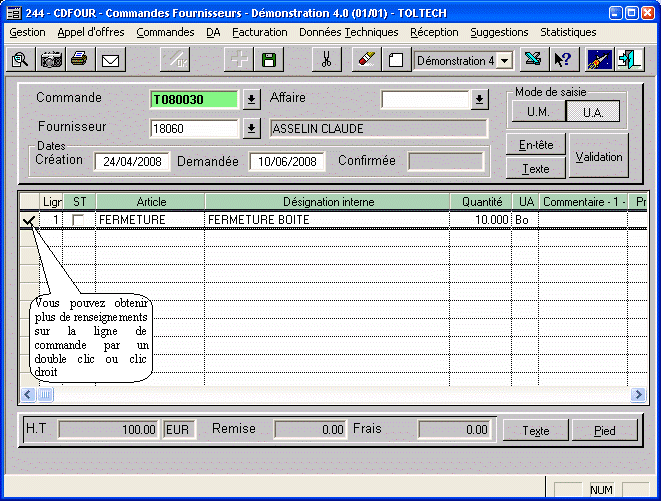The image size is (661, 501).
Task: Tick the ST checkbox on line 1
Action: point(78,220)
